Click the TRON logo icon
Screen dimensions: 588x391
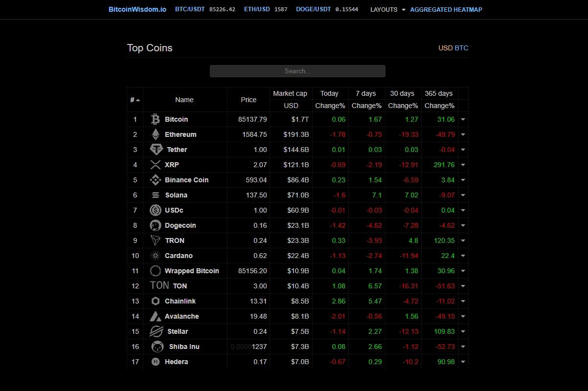pyautogui.click(x=156, y=240)
